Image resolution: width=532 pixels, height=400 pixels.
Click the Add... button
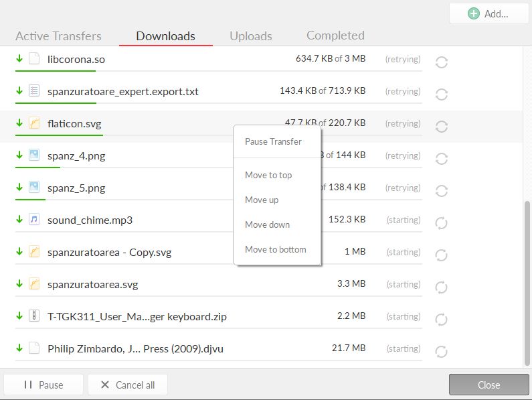click(489, 13)
